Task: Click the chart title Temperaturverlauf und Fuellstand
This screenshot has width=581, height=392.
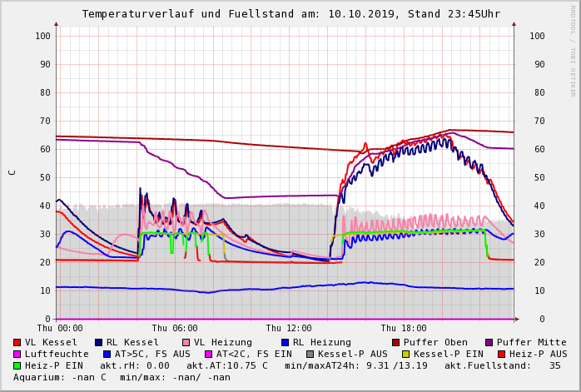Action: [x=290, y=14]
